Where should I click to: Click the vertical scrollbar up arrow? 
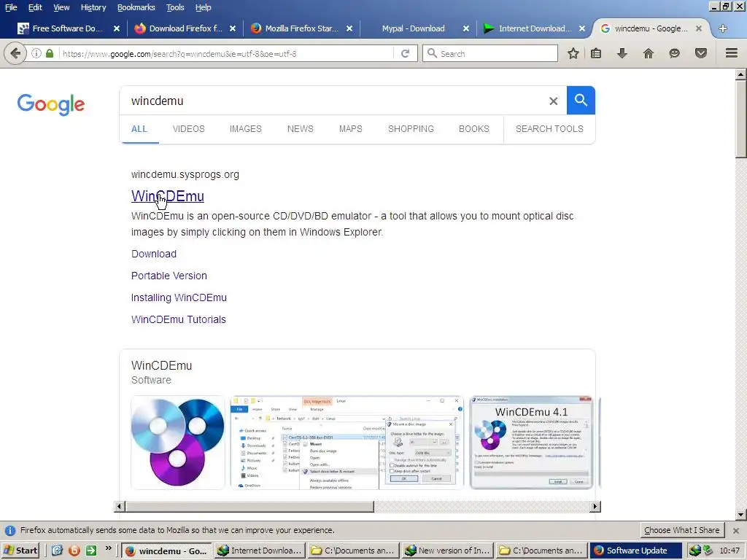(740, 74)
